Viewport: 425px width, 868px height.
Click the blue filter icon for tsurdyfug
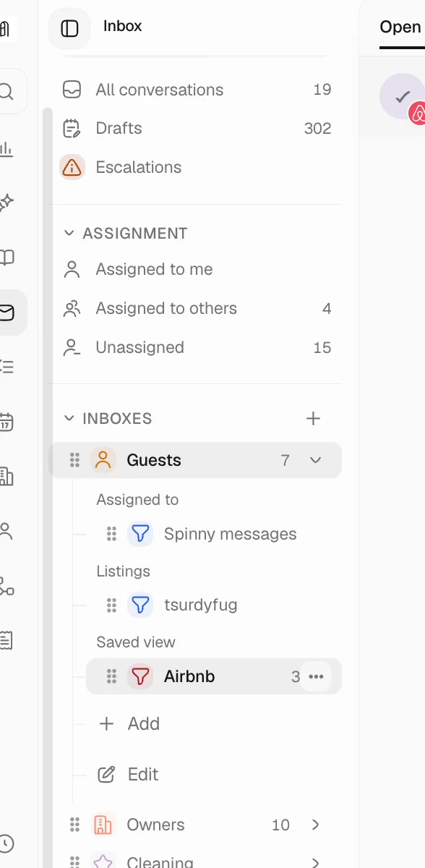(x=140, y=605)
